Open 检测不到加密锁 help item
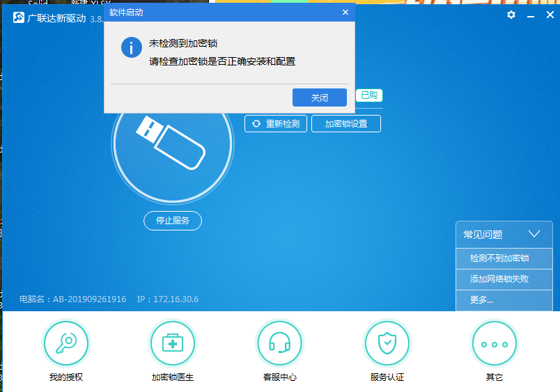Screen dimensions: 560x392 pyautogui.click(x=504, y=258)
